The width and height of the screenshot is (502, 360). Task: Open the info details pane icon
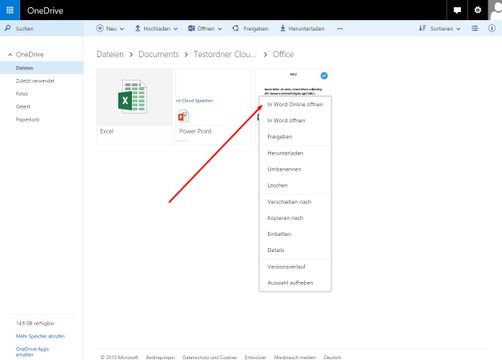[492, 28]
